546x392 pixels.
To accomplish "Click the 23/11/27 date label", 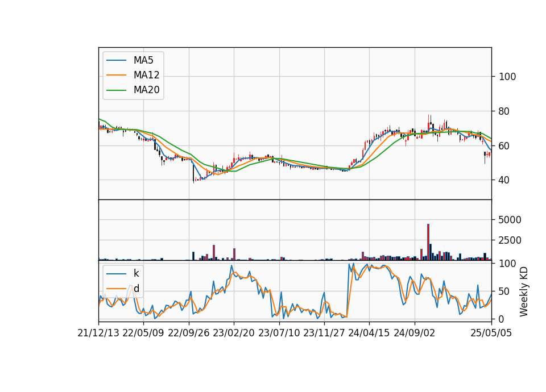I will click(x=324, y=333).
